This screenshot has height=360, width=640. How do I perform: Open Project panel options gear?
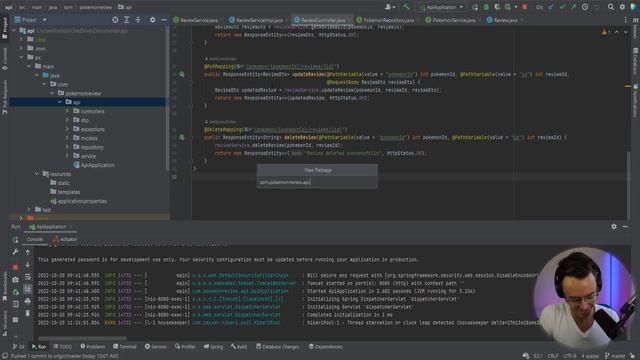pos(152,20)
